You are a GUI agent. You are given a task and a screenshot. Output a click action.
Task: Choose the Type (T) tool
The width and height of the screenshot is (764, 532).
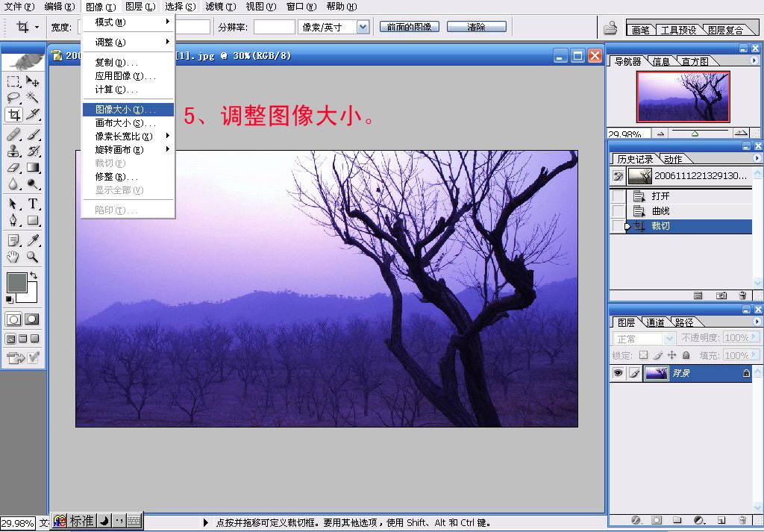pyautogui.click(x=33, y=204)
